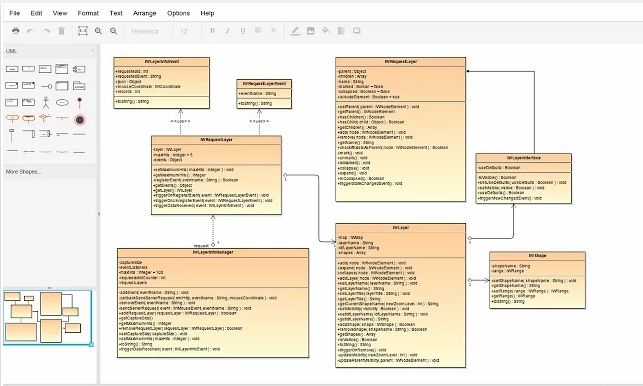Toggle the shadow toolbar icon
643x386 pixels.
coord(357,31)
